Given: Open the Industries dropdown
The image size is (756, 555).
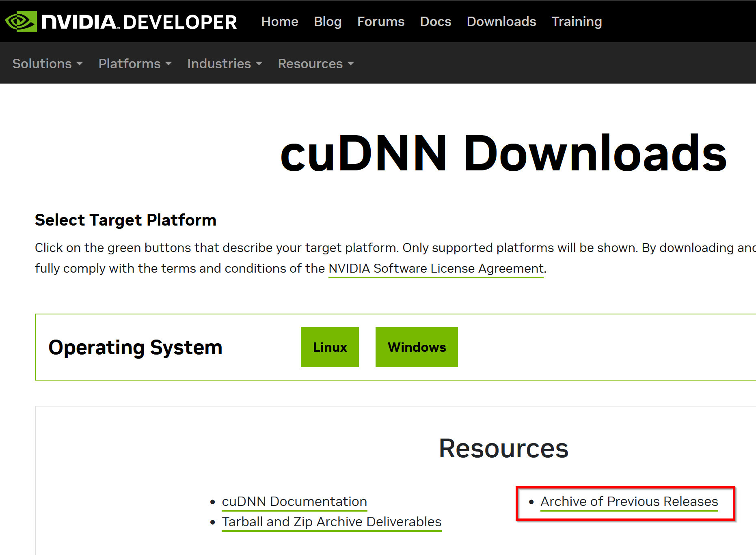Looking at the screenshot, I should click(225, 64).
